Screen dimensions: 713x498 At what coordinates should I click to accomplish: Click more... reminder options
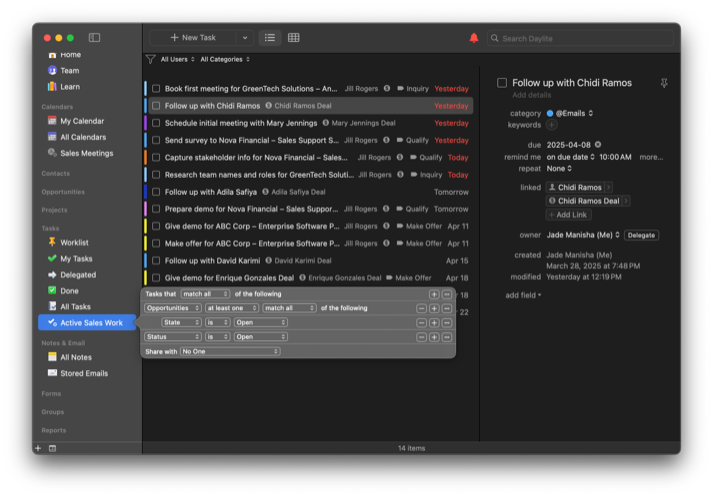coord(651,157)
